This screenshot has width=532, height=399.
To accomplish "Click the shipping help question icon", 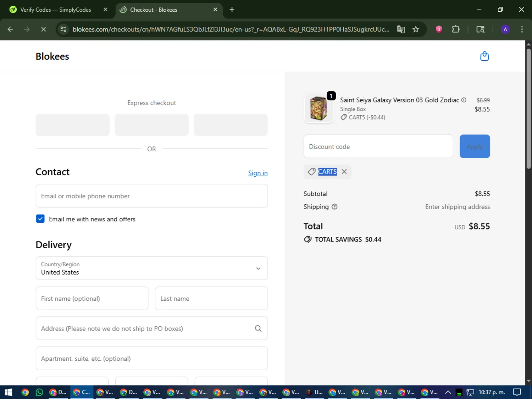I will click(x=334, y=207).
